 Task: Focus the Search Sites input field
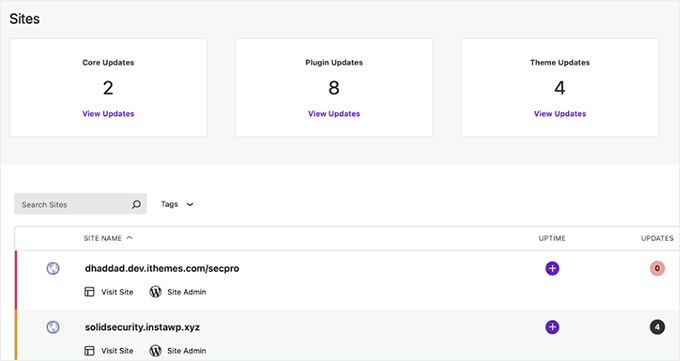(81, 204)
